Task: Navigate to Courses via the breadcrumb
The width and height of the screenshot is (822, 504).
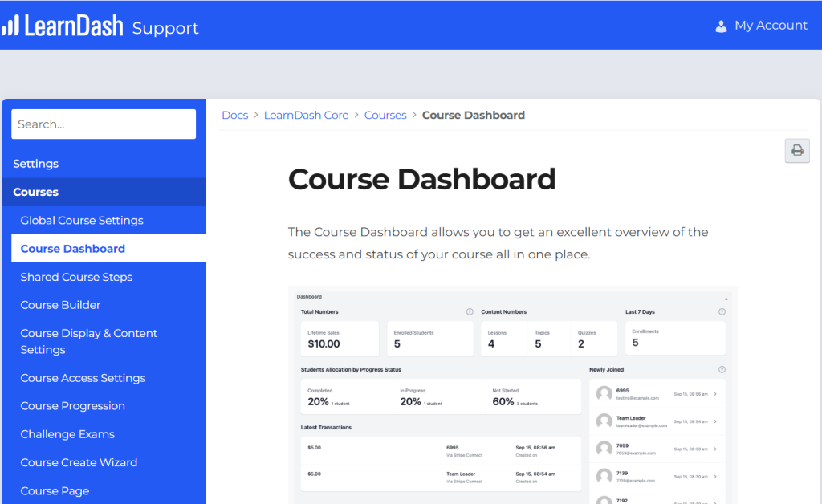Action: [385, 115]
